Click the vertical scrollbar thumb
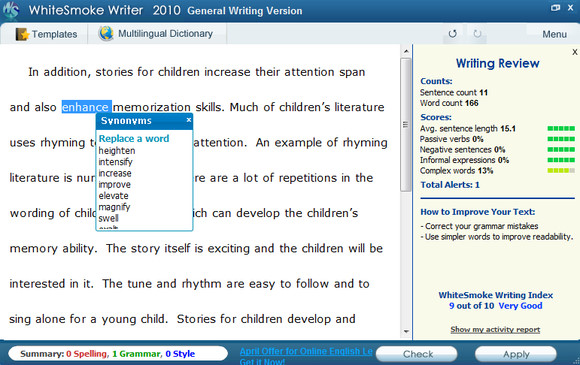The width and height of the screenshot is (580, 365). point(405,125)
